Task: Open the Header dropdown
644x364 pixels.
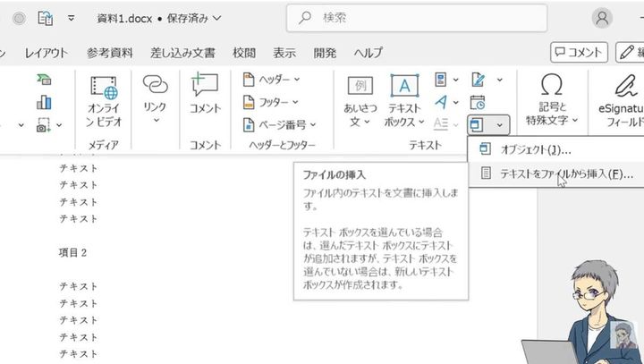Action: (x=271, y=80)
